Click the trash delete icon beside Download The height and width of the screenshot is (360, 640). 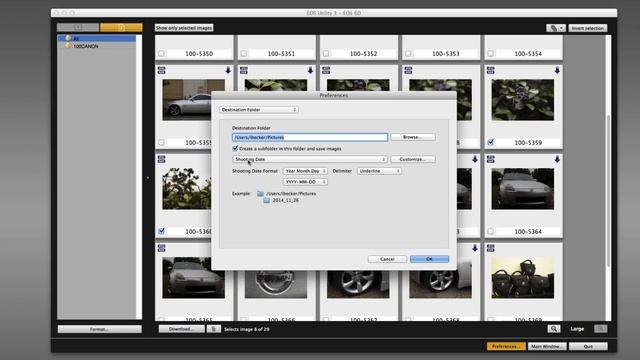click(213, 329)
